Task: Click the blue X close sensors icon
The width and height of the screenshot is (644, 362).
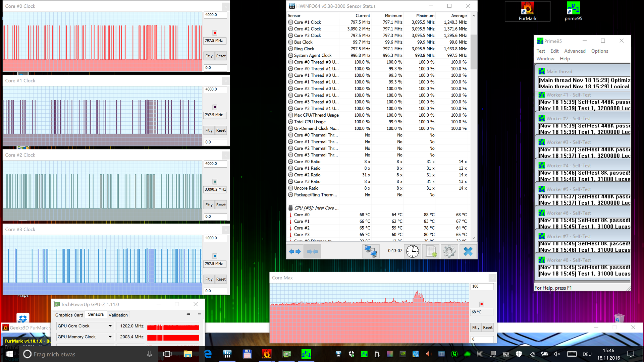Action: (468, 251)
